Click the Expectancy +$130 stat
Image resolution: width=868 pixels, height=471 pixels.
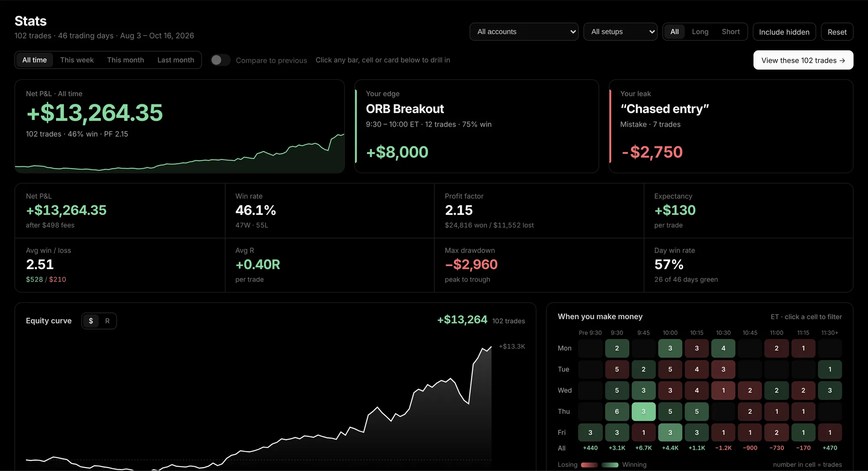point(748,211)
